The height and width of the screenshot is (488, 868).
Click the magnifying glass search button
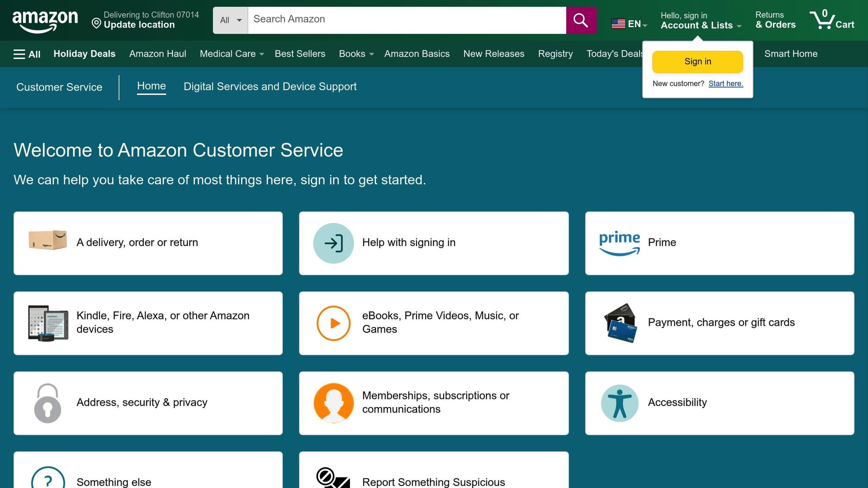pyautogui.click(x=581, y=20)
